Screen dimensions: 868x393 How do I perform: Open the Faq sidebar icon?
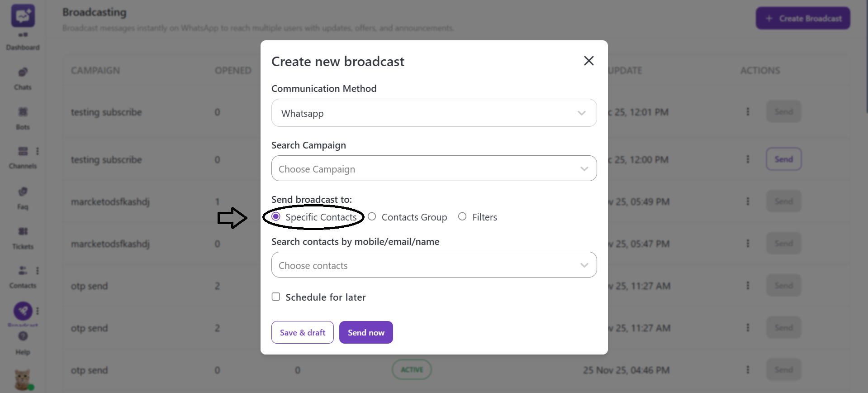click(23, 192)
